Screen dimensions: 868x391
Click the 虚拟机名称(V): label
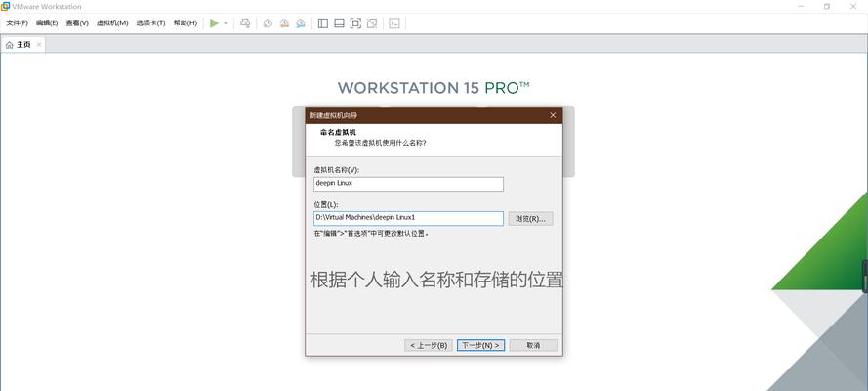[337, 170]
